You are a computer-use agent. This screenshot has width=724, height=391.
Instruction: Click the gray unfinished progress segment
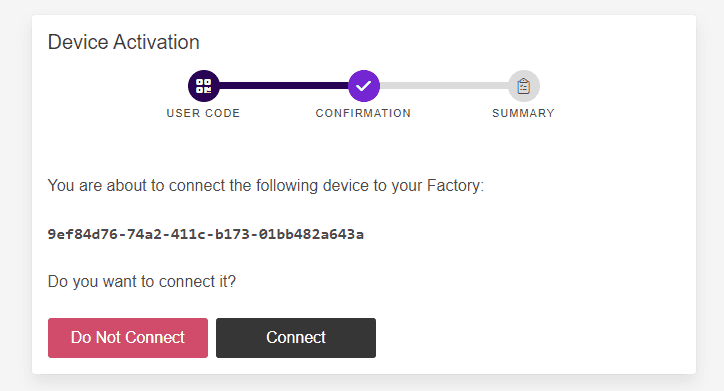pos(444,86)
